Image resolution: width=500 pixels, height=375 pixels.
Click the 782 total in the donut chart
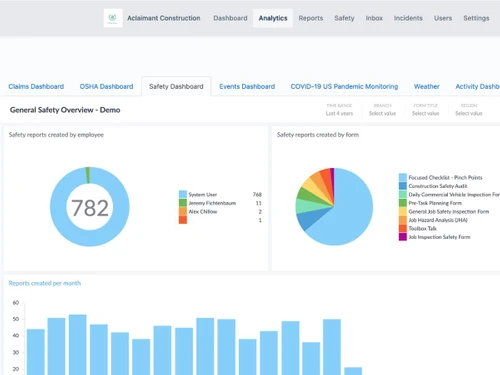pyautogui.click(x=90, y=208)
